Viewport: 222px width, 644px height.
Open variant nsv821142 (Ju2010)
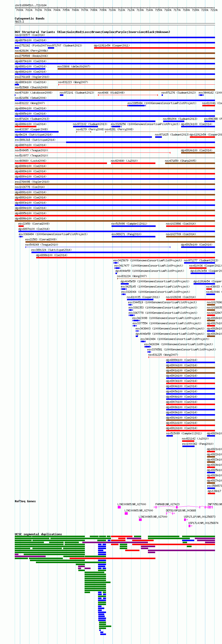click(196, 439)
